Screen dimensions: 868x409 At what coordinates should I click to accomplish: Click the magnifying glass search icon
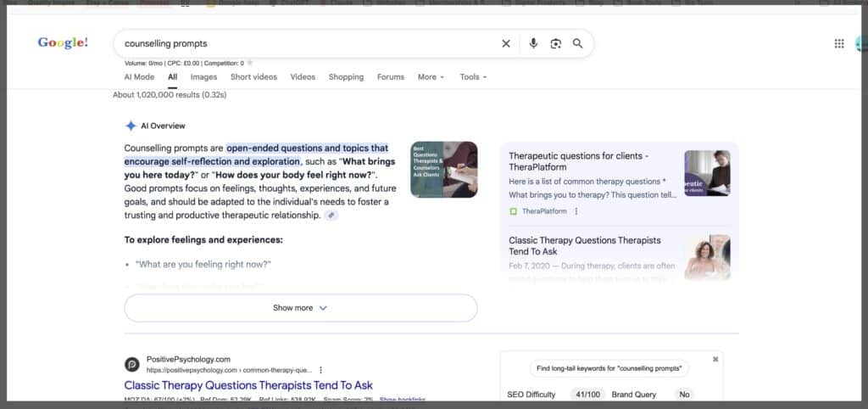[x=578, y=44]
